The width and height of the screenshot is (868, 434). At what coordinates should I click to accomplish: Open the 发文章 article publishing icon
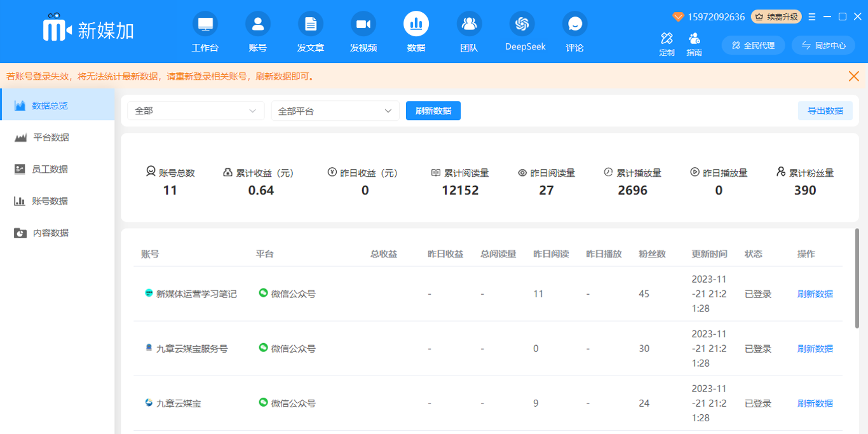310,25
